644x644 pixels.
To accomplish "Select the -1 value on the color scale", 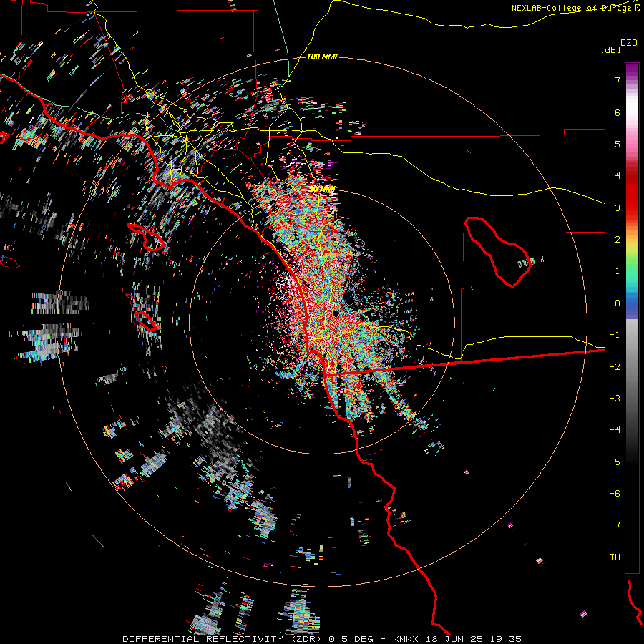I will (x=615, y=335).
